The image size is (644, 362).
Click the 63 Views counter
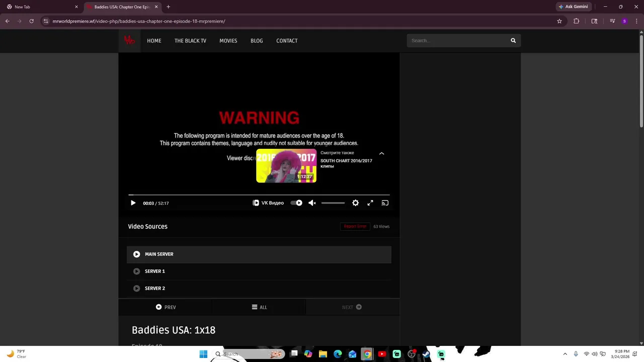click(x=381, y=226)
